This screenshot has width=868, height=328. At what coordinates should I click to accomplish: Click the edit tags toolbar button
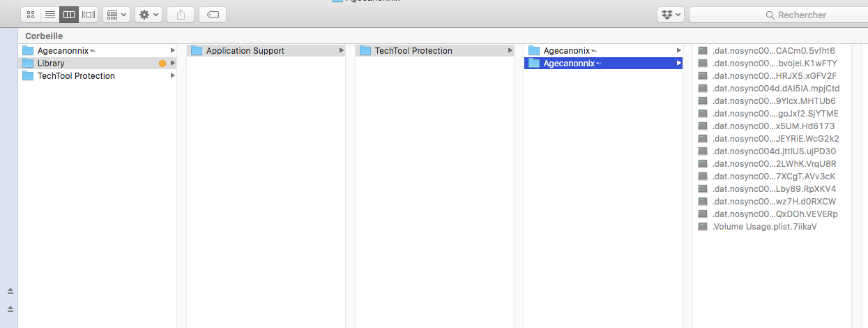tap(213, 14)
